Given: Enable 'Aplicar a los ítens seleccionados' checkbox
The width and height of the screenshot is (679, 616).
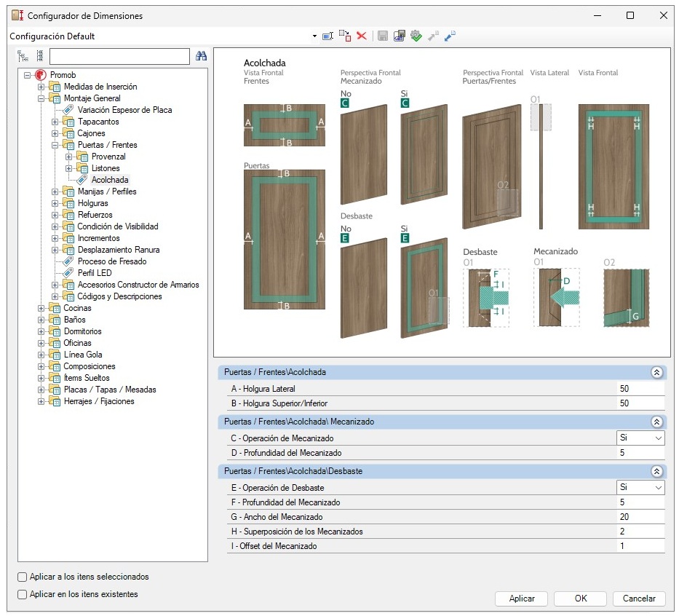Looking at the screenshot, I should 23,577.
